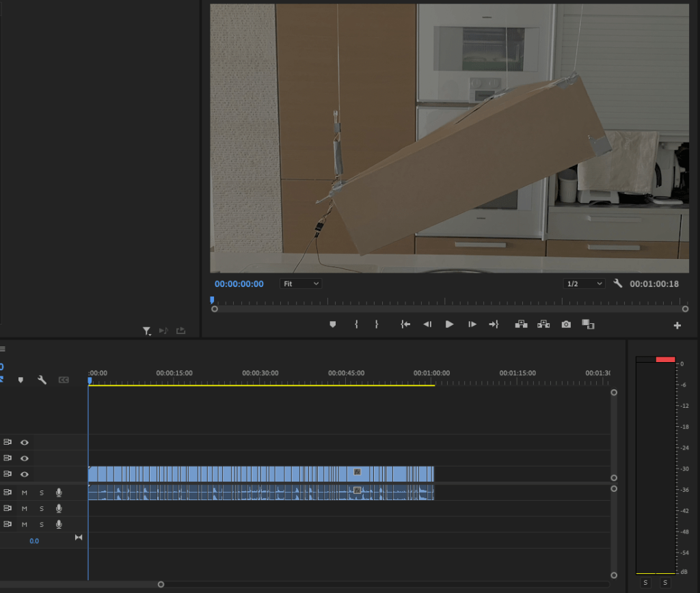Viewport: 700px width, 593px height.
Task: Open the filter funnel dropdown
Action: click(x=147, y=331)
